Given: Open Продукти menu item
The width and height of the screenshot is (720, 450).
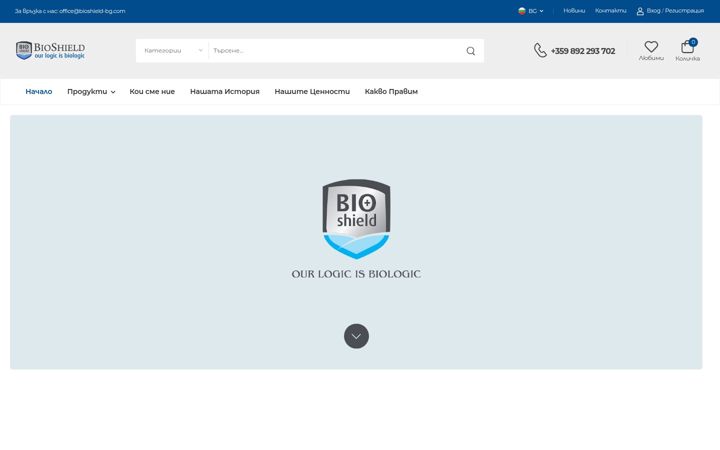Looking at the screenshot, I should coord(87,91).
